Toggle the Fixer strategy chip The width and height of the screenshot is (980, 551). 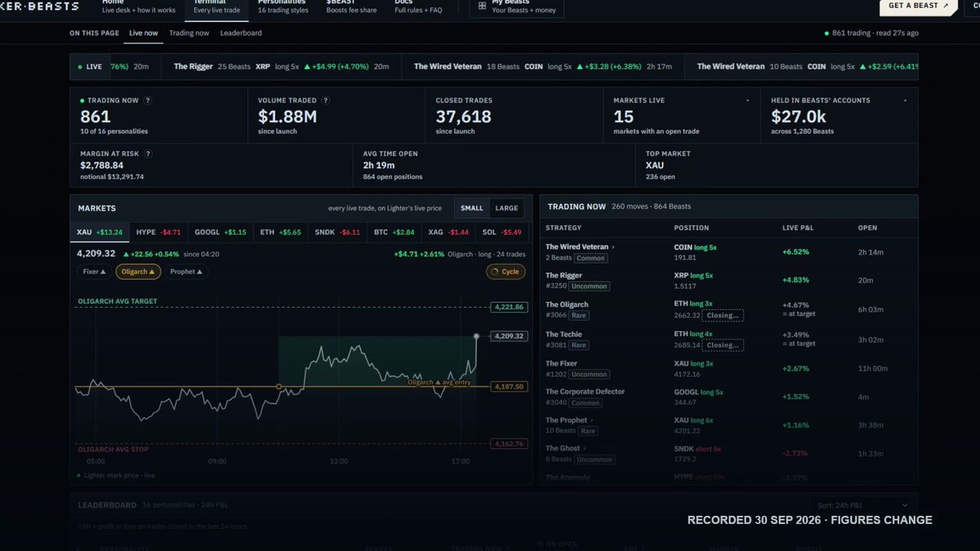coord(94,272)
